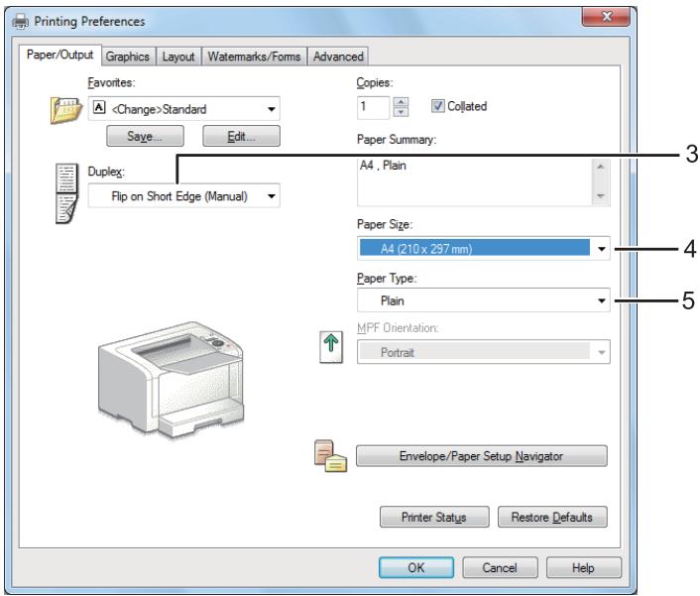Click the Help button
This screenshot has height=596, width=700.
tap(583, 568)
